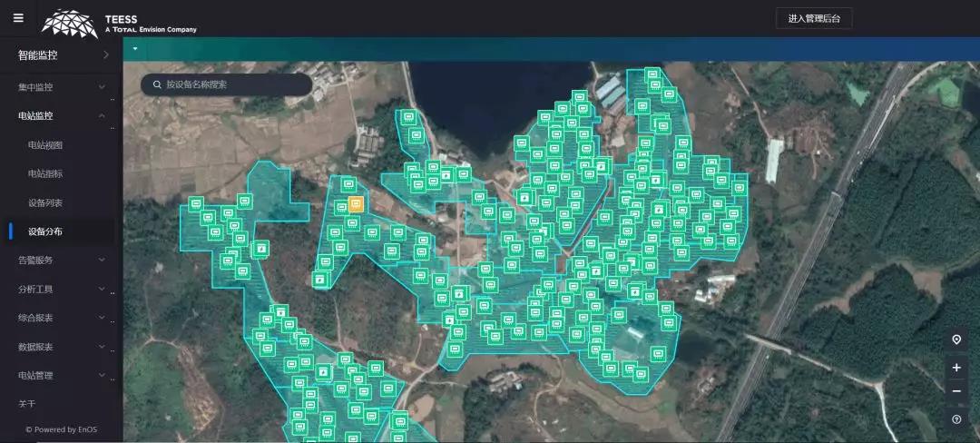Open the 设备列表 submenu item
The width and height of the screenshot is (980, 443).
[45, 202]
